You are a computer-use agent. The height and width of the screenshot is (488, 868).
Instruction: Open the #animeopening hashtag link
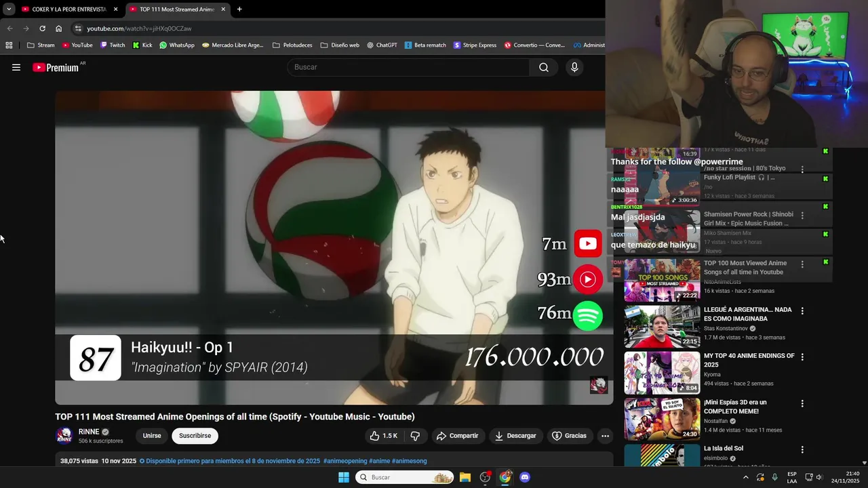[x=345, y=461]
